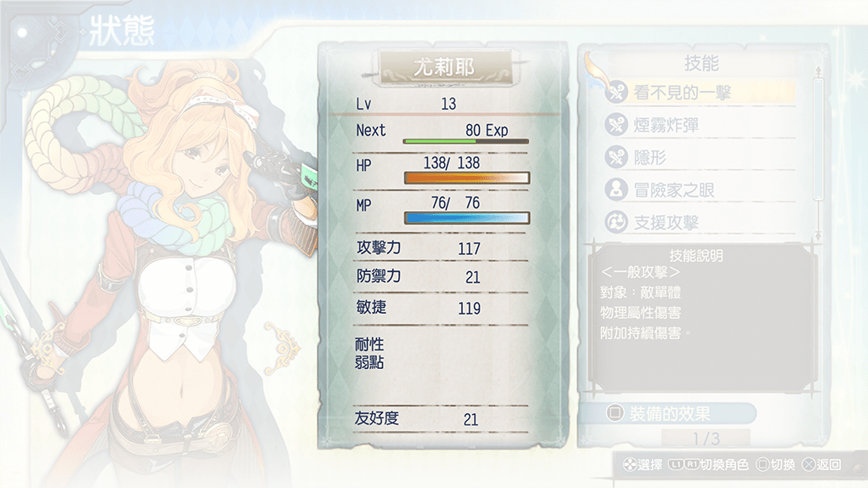This screenshot has height=488, width=868.
Task: Click the directional-pad 選擇 icon
Action: 630,465
